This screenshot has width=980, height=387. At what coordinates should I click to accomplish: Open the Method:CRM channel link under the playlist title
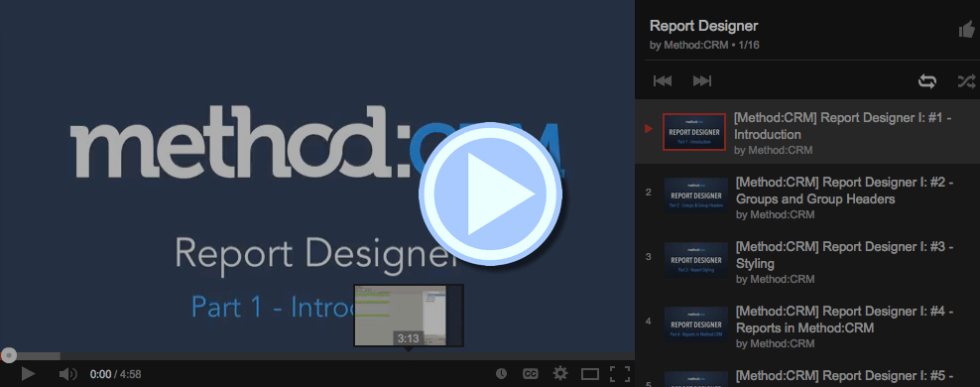click(695, 45)
